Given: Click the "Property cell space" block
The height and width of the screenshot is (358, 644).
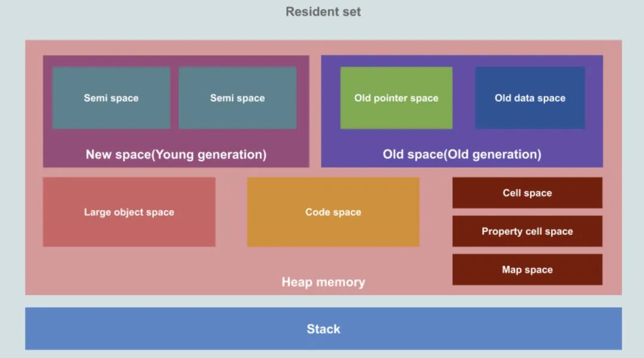Looking at the screenshot, I should click(x=527, y=231).
